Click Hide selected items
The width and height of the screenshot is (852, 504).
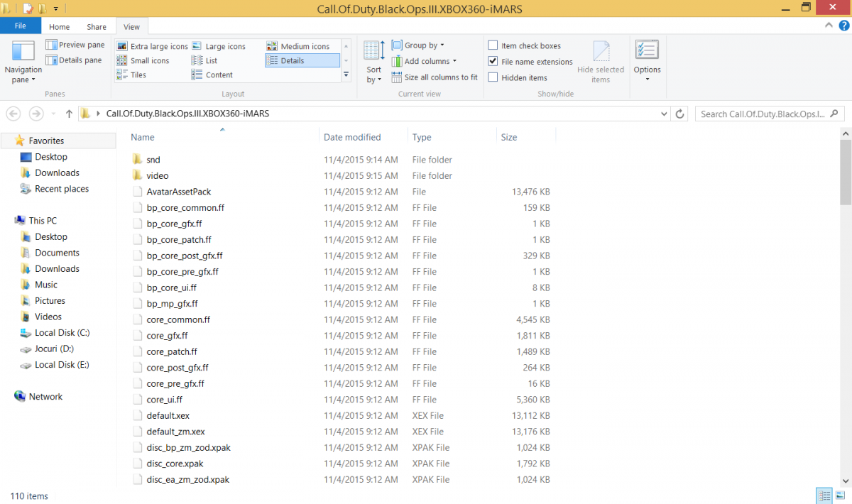601,62
